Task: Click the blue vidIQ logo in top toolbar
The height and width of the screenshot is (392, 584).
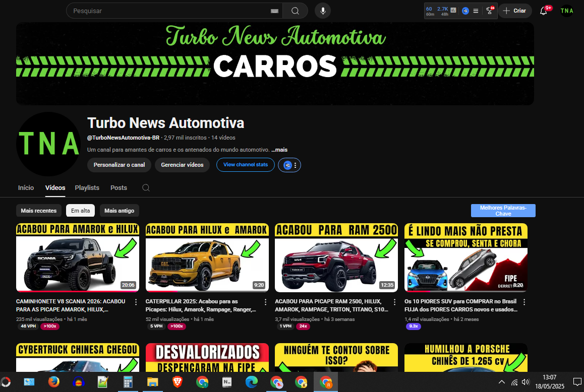Action: [465, 11]
